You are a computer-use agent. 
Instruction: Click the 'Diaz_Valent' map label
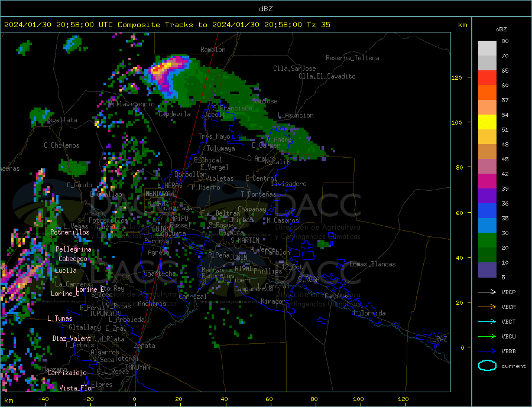[72, 338]
